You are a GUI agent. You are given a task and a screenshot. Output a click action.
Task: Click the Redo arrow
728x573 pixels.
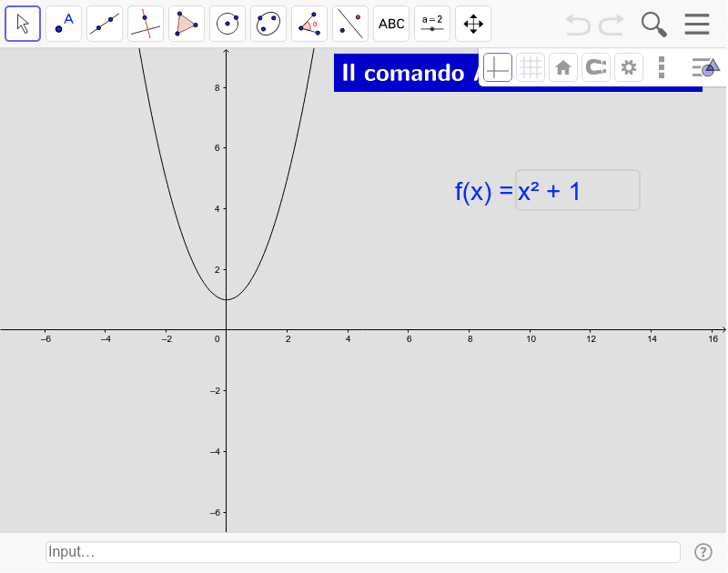(611, 25)
